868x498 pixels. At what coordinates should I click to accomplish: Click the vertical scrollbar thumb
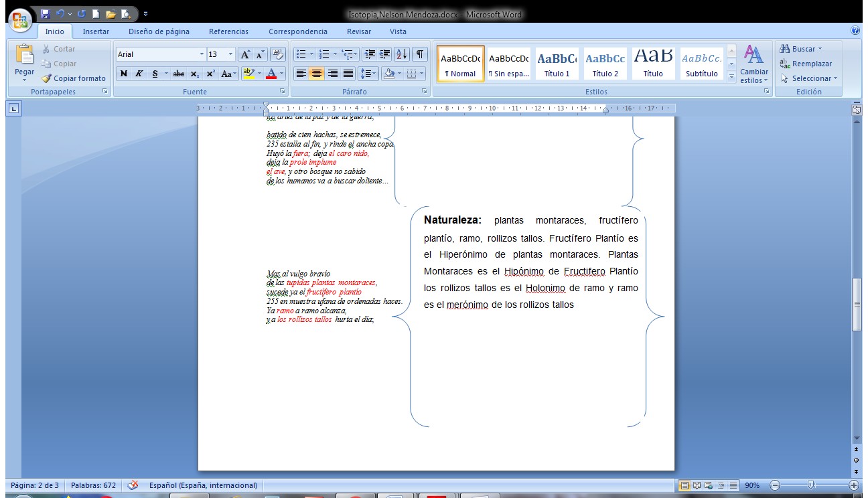pos(856,305)
